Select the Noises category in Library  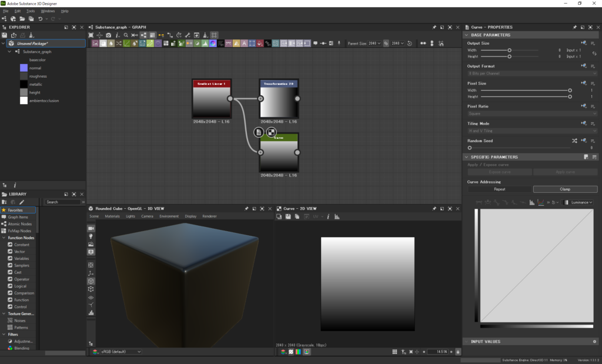point(19,320)
